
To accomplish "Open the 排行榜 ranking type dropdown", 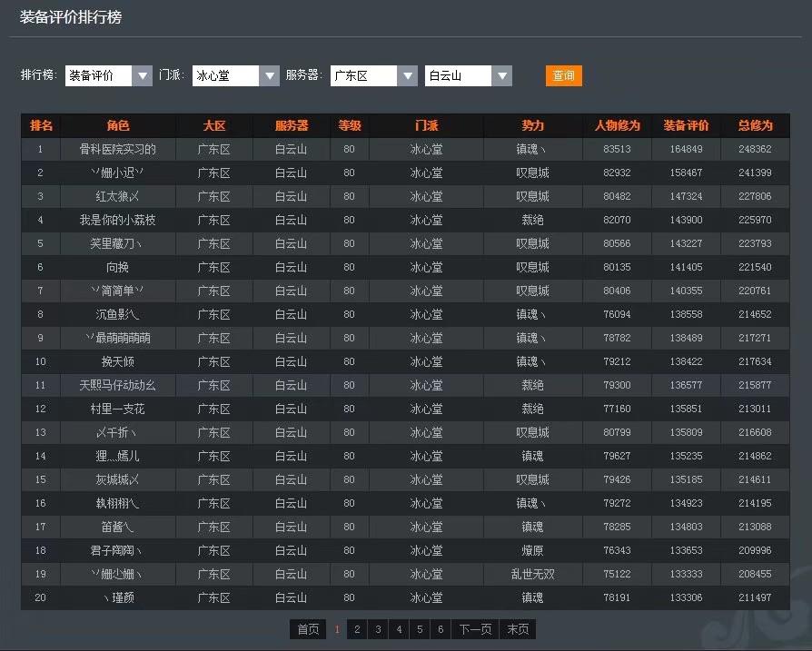I will point(108,76).
